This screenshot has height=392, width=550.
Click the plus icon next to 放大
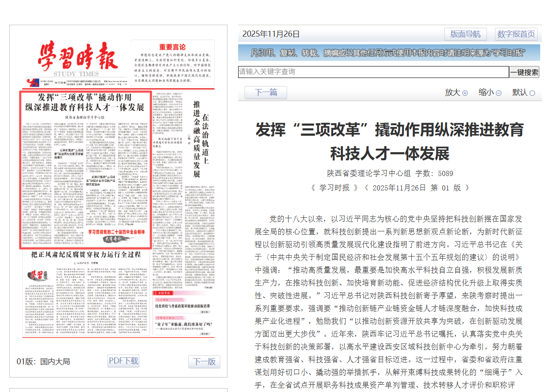click(465, 93)
